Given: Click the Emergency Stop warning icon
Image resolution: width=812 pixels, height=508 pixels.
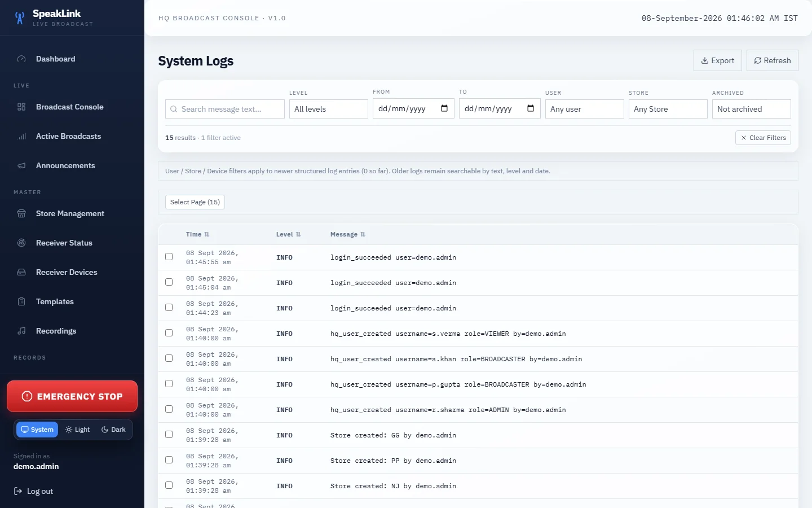Looking at the screenshot, I should click(x=27, y=396).
